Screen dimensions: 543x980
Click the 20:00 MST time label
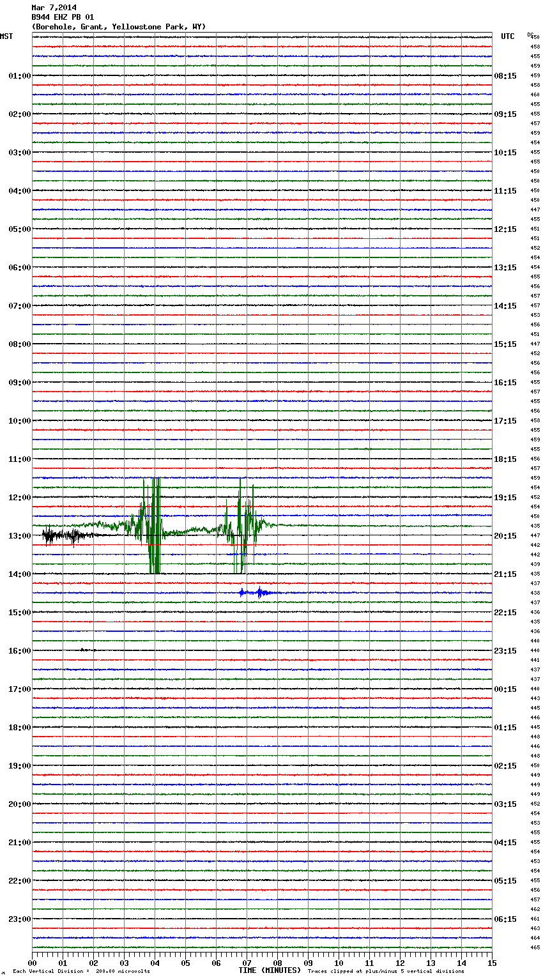tap(19, 804)
